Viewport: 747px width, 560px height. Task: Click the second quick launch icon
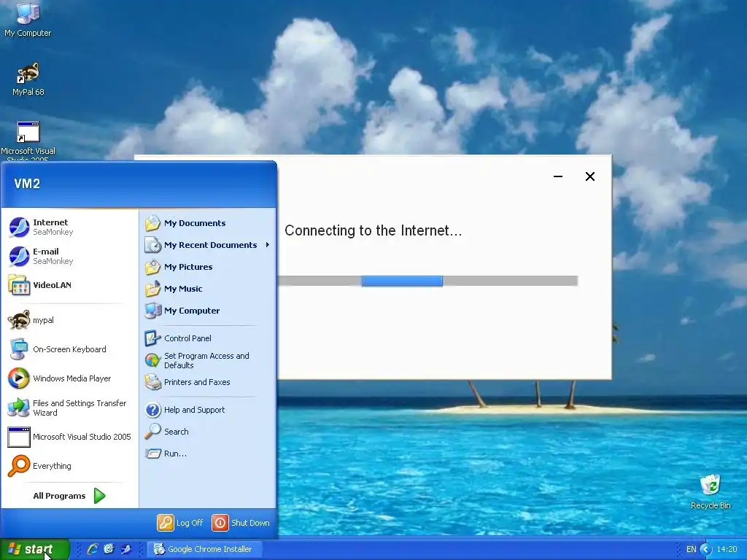pos(109,549)
